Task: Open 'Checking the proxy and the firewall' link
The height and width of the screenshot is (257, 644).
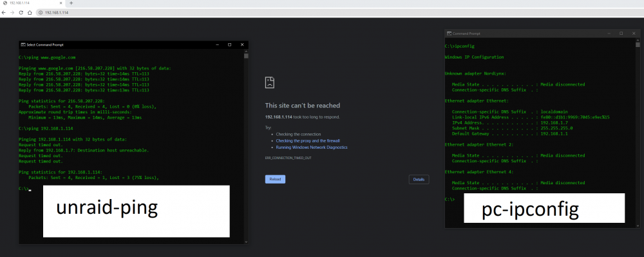Action: (x=308, y=141)
